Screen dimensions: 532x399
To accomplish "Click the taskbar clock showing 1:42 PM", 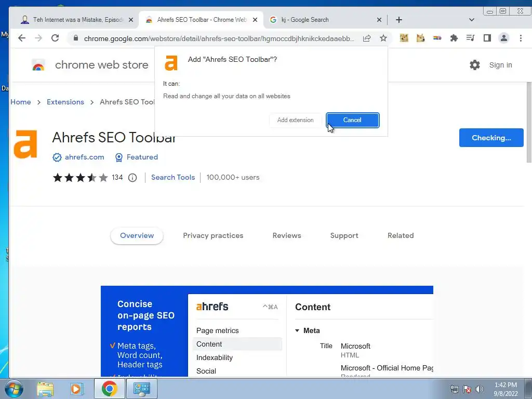I will click(506, 389).
